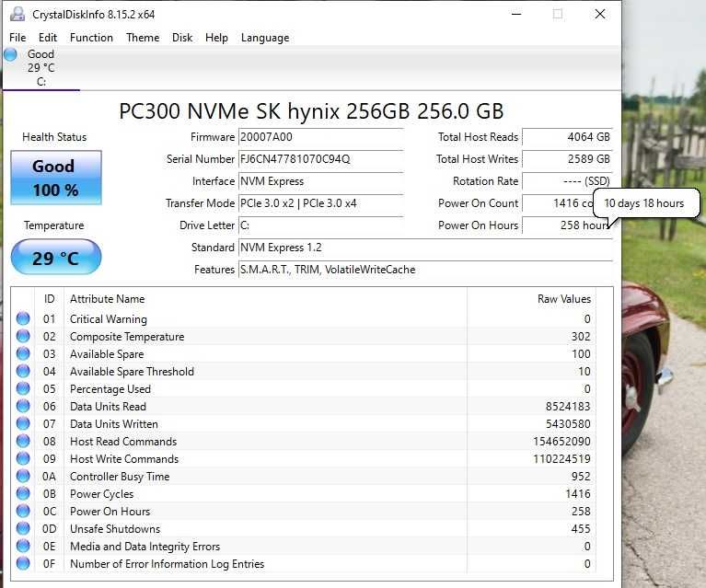Screen dimensions: 706x588
Task: Open the Theme menu
Action: click(x=143, y=38)
